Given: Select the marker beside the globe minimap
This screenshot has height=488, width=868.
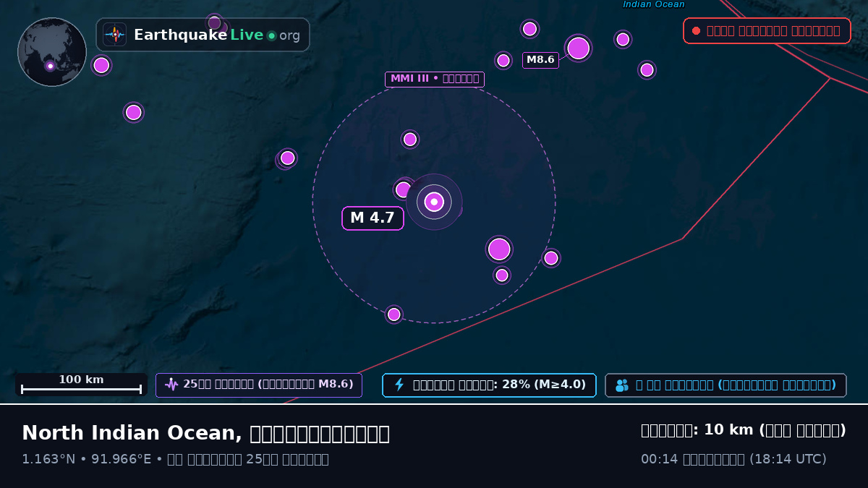Looking at the screenshot, I should (x=101, y=66).
